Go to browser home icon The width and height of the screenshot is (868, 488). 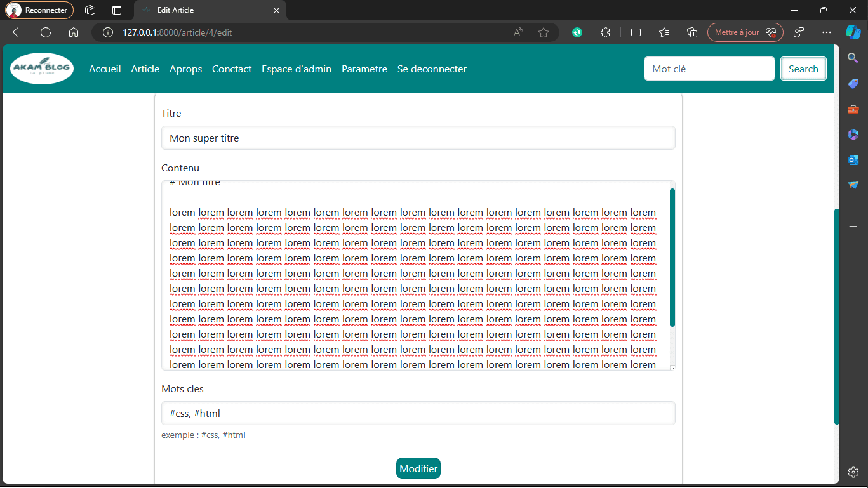click(74, 32)
